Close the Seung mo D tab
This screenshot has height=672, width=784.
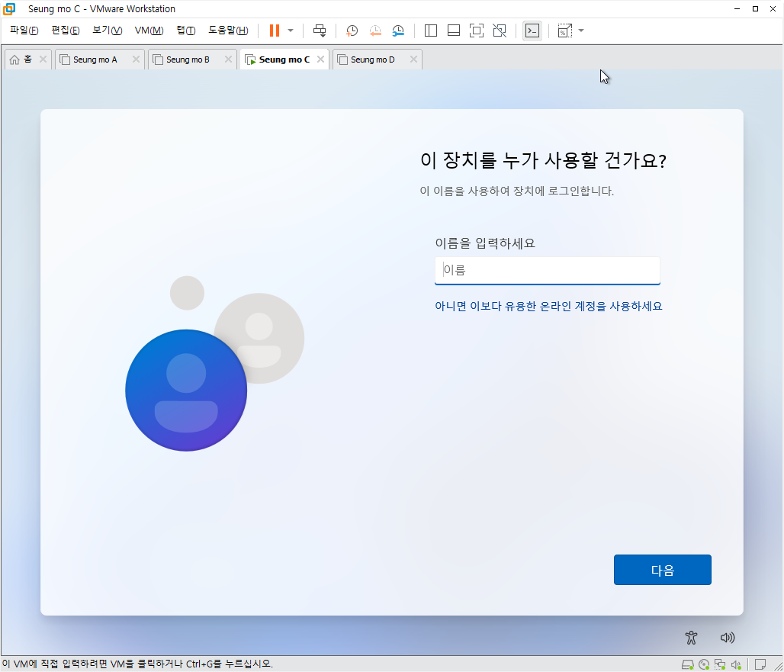413,59
